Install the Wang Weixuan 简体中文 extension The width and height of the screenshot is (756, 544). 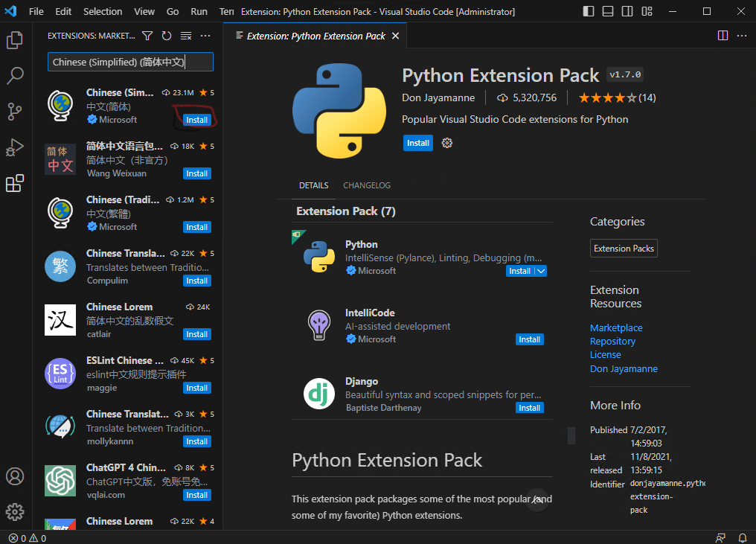pos(196,173)
